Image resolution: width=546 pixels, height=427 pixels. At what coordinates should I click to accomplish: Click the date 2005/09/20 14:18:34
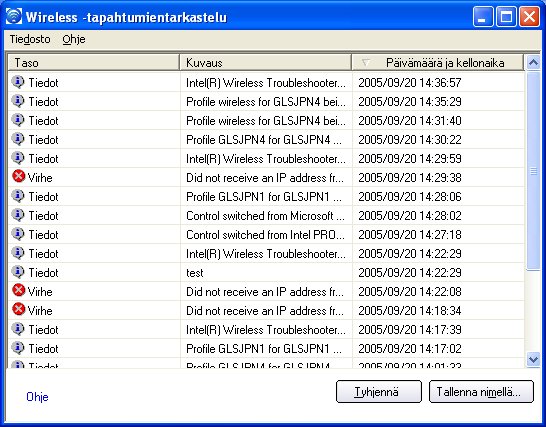410,311
